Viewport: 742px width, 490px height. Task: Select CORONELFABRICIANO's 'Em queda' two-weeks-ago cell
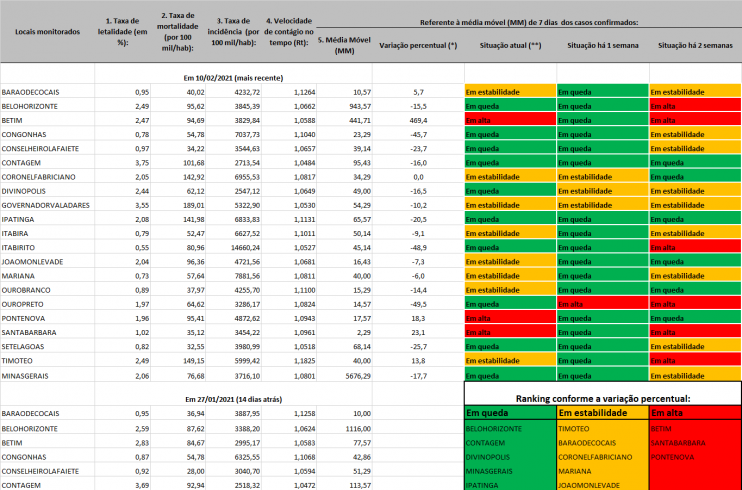[696, 177]
